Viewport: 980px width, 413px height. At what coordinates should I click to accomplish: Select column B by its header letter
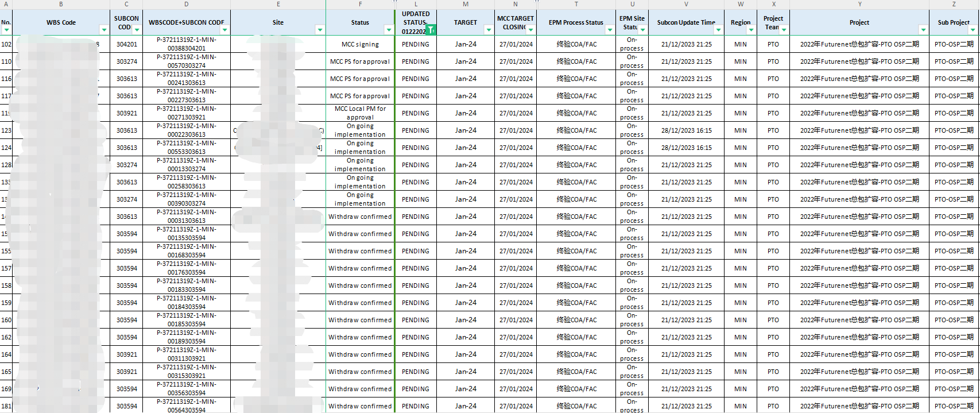[61, 4]
